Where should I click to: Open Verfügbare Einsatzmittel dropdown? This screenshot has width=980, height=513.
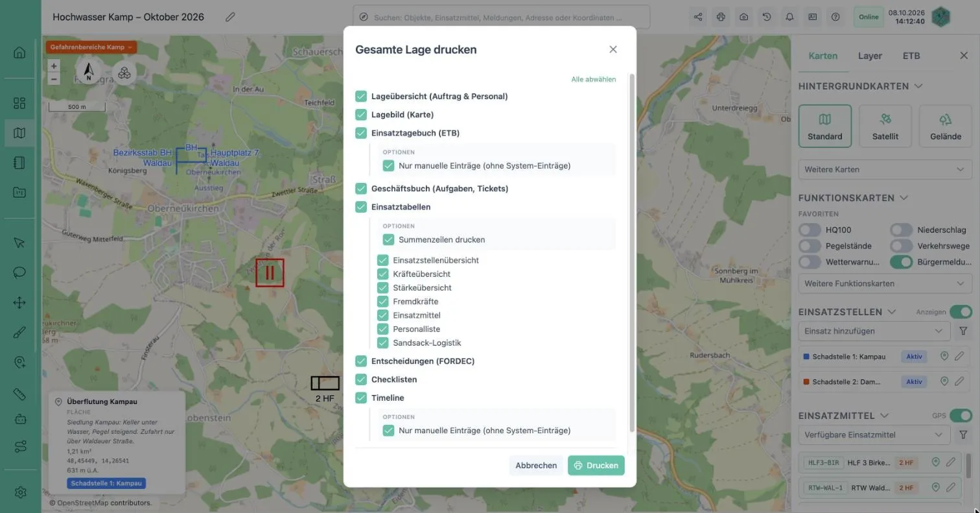click(x=874, y=435)
